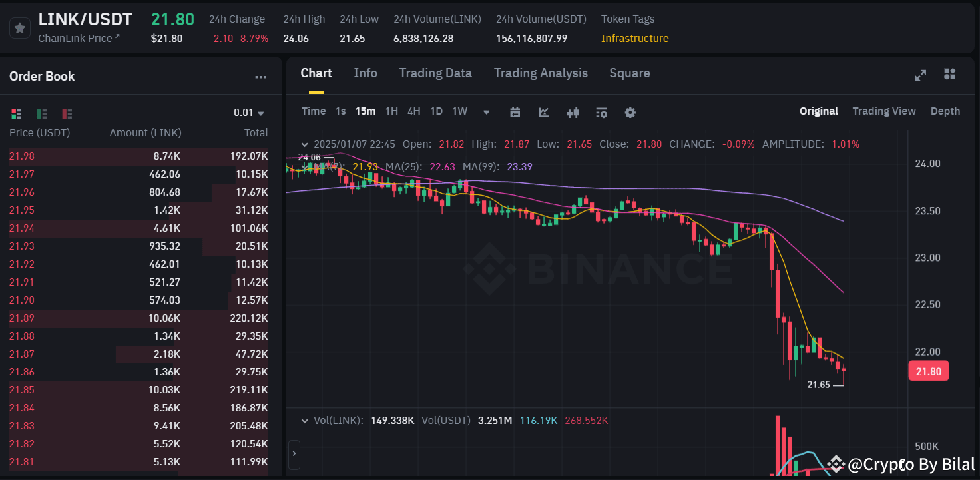Expand the side panel arrow at chart's bottom-left
The image size is (980, 480).
click(x=295, y=454)
